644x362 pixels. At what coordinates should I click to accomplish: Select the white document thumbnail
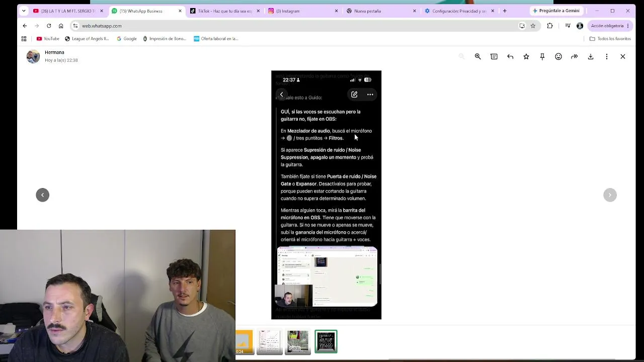click(x=269, y=342)
